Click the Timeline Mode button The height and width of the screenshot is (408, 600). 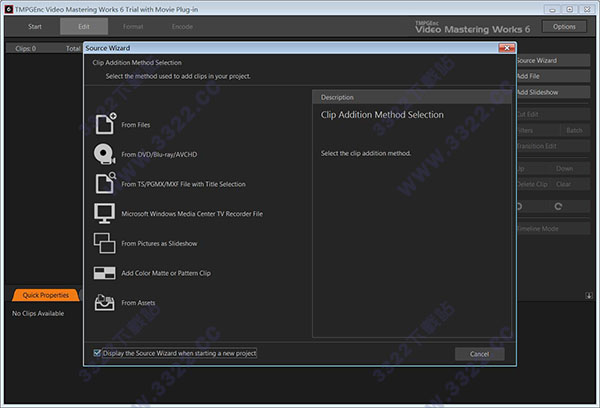coord(553,228)
